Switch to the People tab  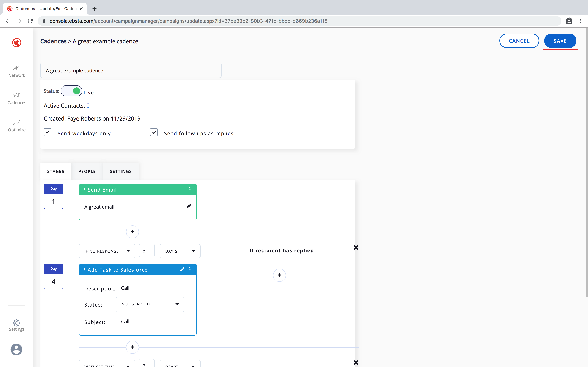[x=87, y=171]
